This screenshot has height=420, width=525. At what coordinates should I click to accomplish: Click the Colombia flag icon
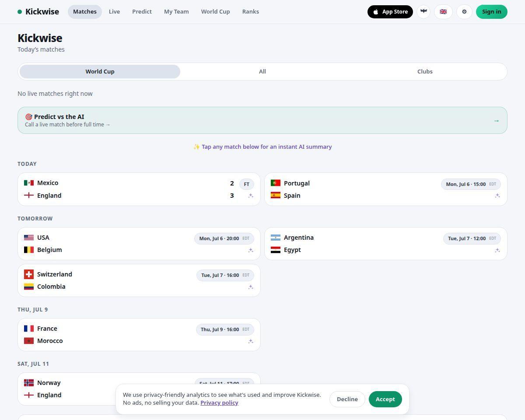[29, 287]
